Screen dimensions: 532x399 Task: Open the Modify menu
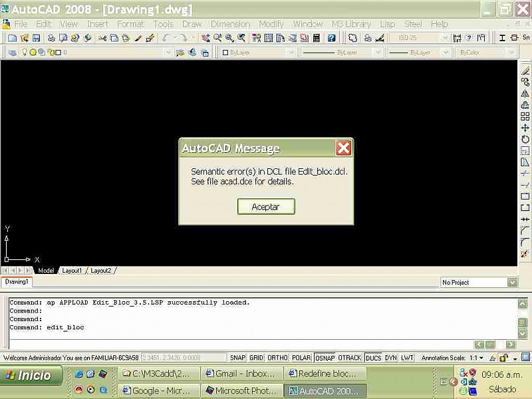271,24
